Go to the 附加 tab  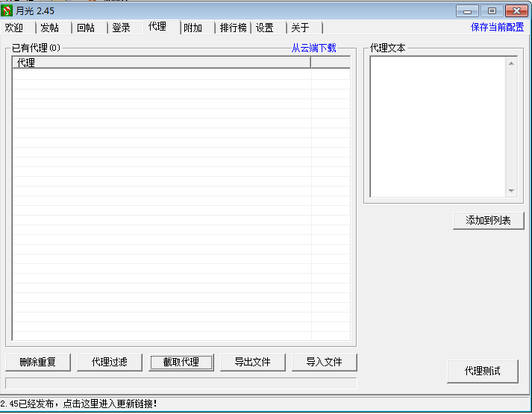pos(193,28)
